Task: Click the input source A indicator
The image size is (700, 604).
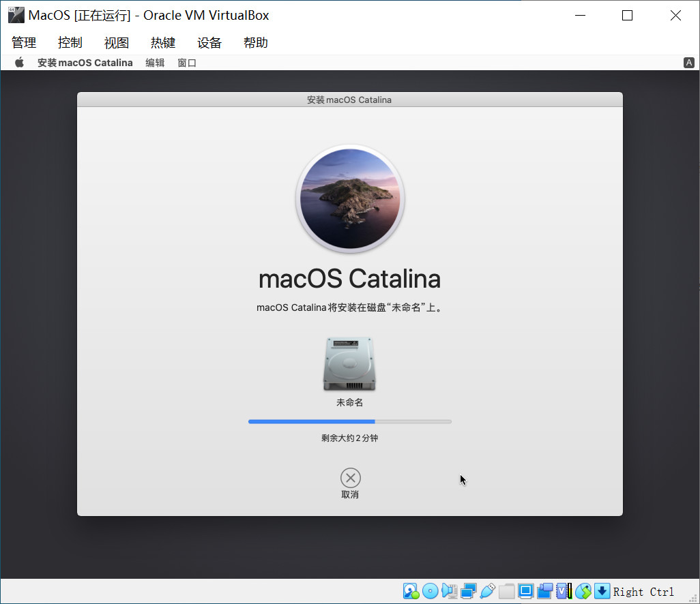Action: point(689,63)
